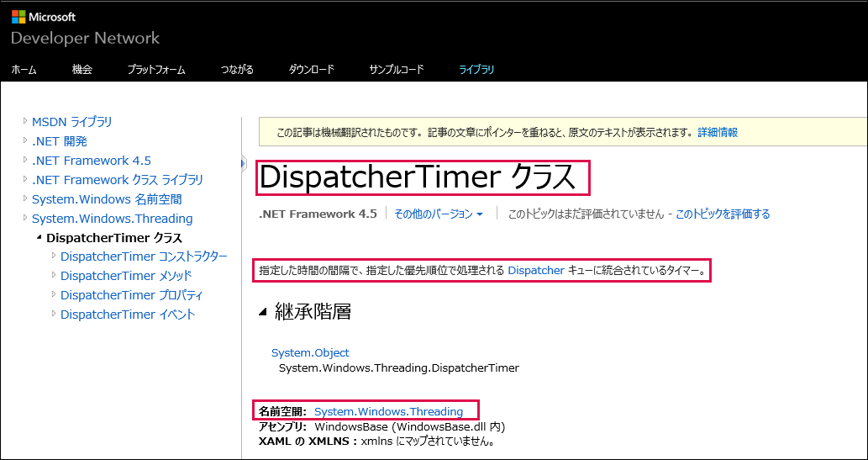
Task: Open DispatcherTimer プロパティ page
Action: [x=132, y=295]
